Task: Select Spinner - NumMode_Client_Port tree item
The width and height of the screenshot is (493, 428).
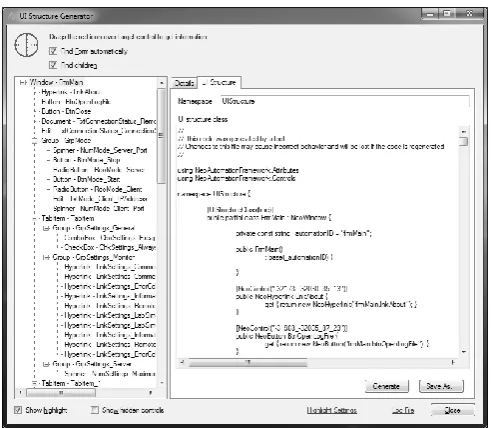Action: [x=99, y=209]
